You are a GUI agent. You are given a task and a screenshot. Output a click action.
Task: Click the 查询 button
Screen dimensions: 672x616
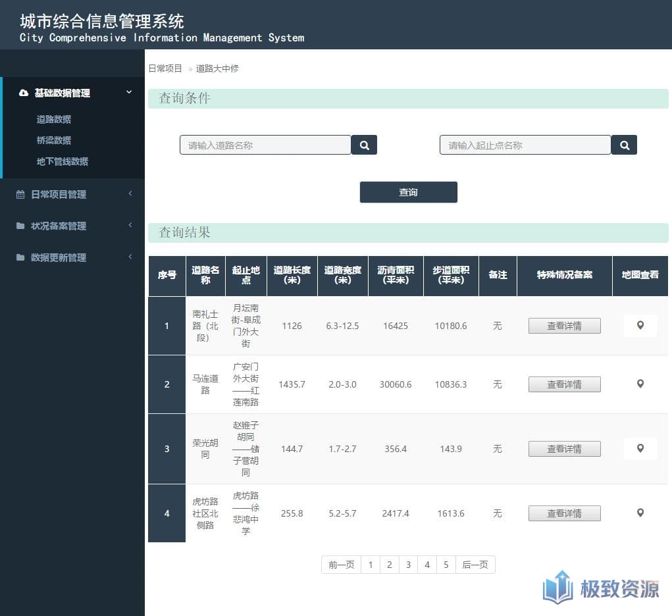pos(409,192)
